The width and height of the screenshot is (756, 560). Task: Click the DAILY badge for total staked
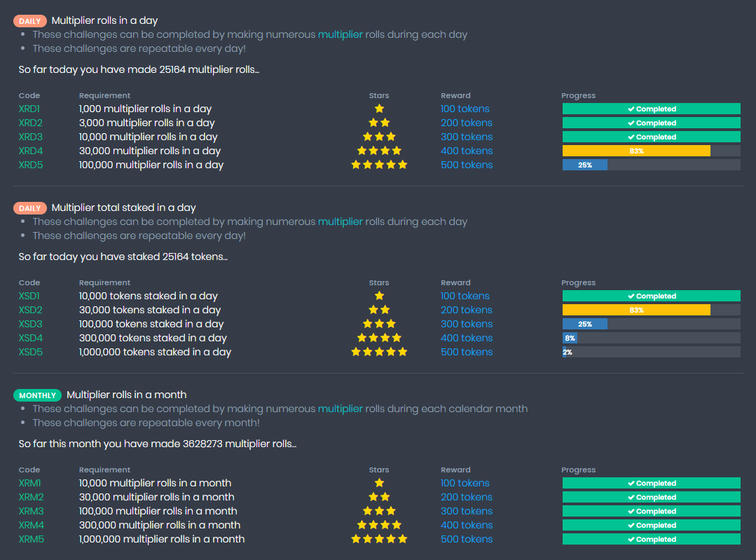click(x=30, y=208)
